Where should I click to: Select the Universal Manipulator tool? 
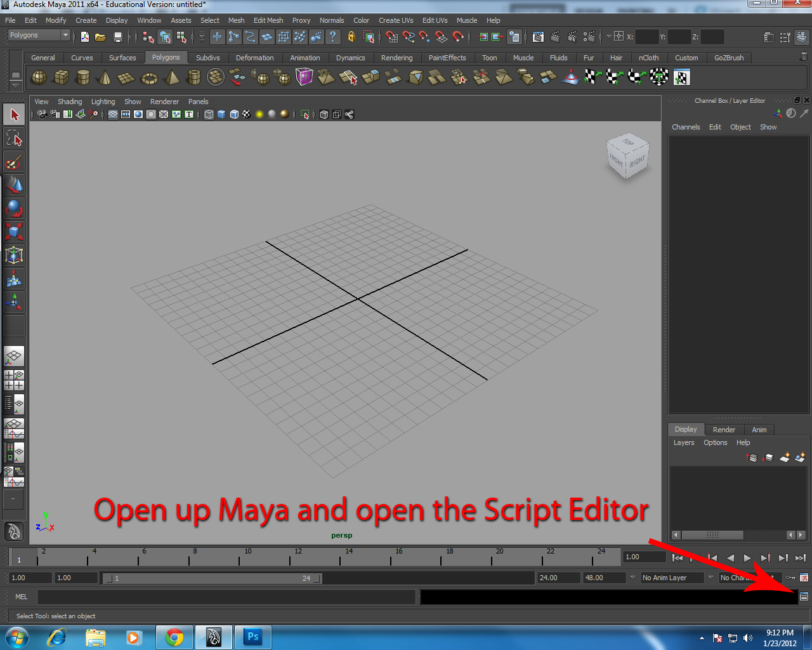point(14,255)
